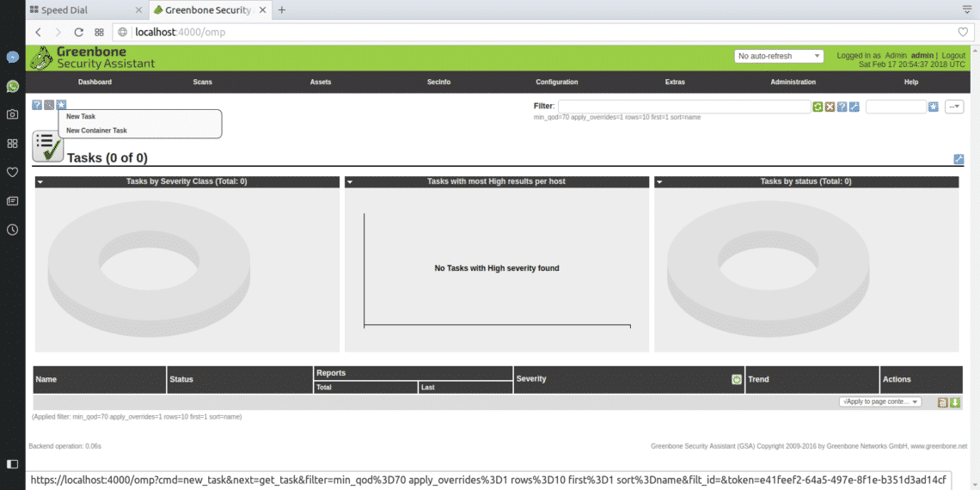The image size is (980, 490).
Task: Open the Administration menu
Action: point(793,82)
